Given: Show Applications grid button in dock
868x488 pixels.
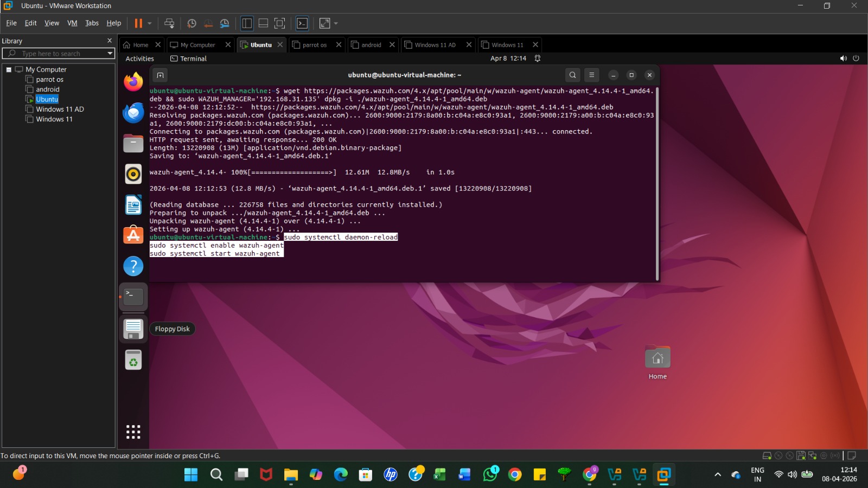Looking at the screenshot, I should [133, 432].
